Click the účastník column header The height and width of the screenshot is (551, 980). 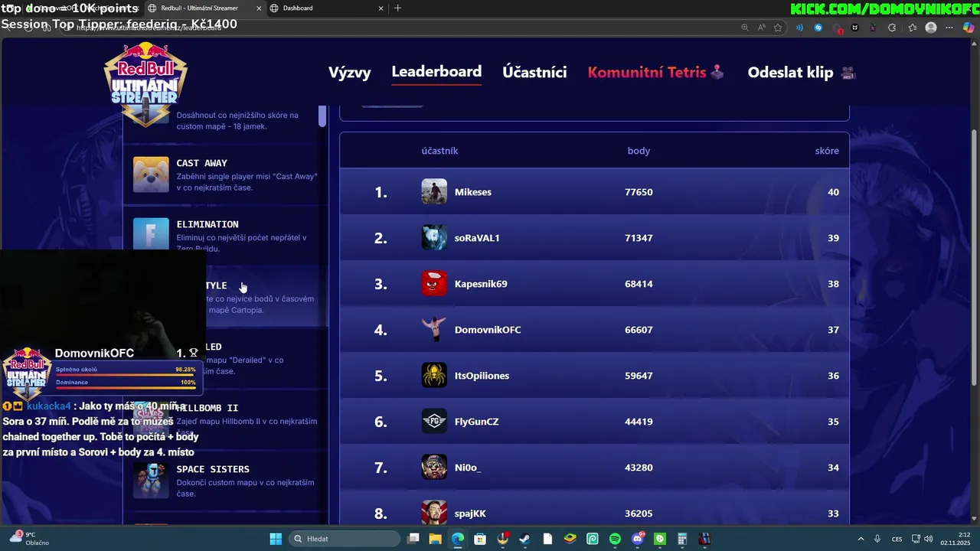439,151
